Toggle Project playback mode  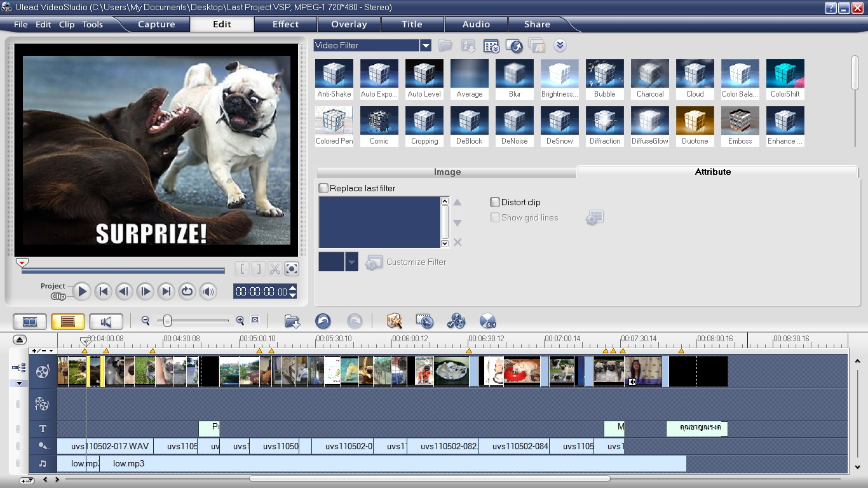(x=53, y=286)
